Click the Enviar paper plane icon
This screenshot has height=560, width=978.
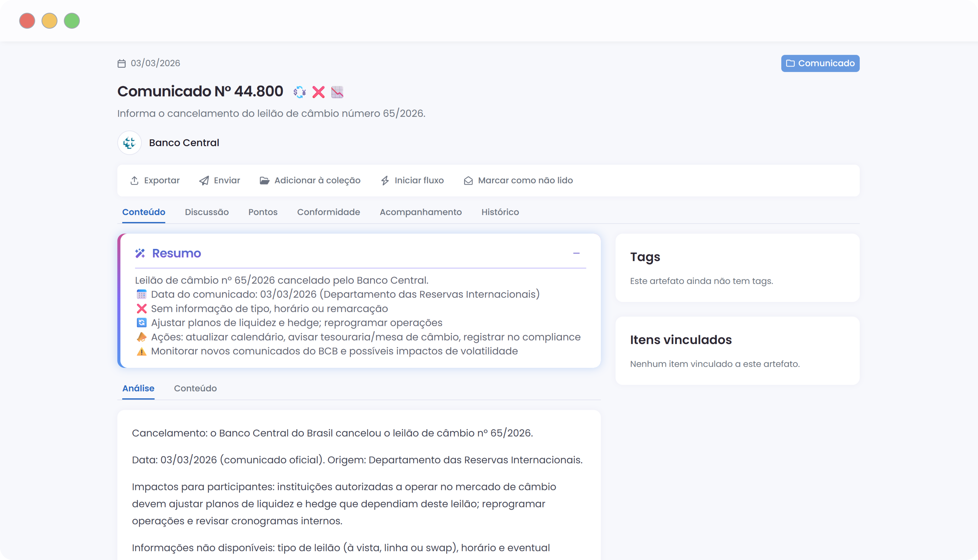click(x=204, y=181)
